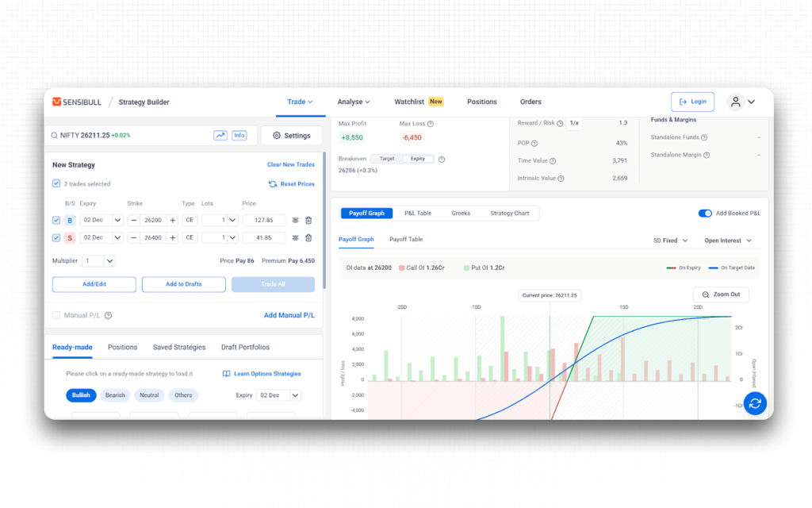Open the NIFTY price chart icon
812x508 pixels.
(220, 135)
